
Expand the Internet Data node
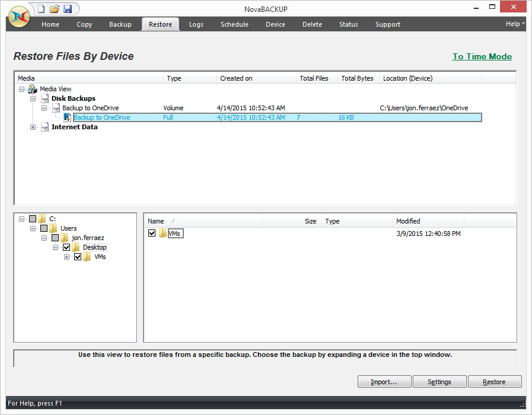tap(33, 127)
